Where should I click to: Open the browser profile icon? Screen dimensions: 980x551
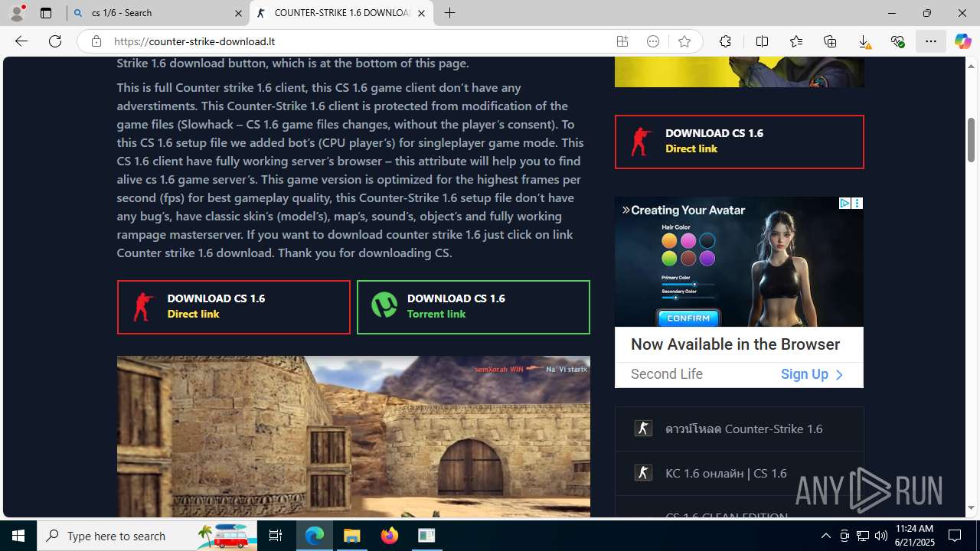click(17, 13)
